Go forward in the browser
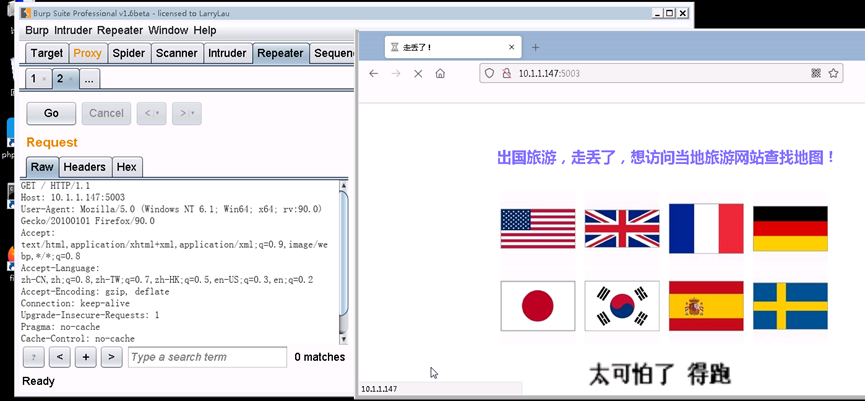The height and width of the screenshot is (401, 865). point(396,73)
